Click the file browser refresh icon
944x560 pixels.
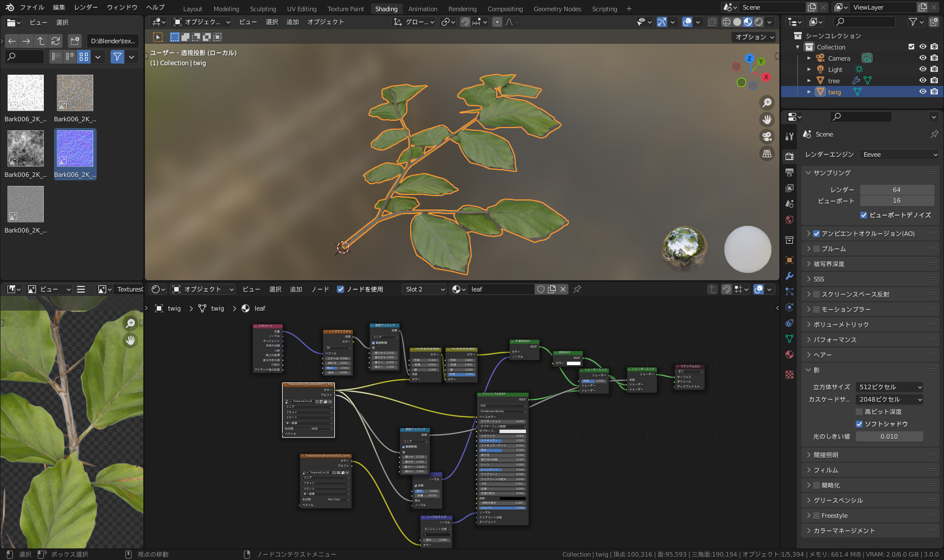(x=56, y=41)
